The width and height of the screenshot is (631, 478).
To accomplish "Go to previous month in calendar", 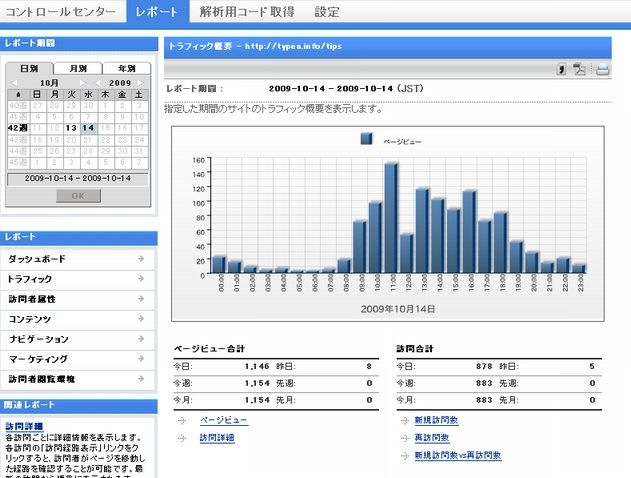I will pyautogui.click(x=13, y=82).
